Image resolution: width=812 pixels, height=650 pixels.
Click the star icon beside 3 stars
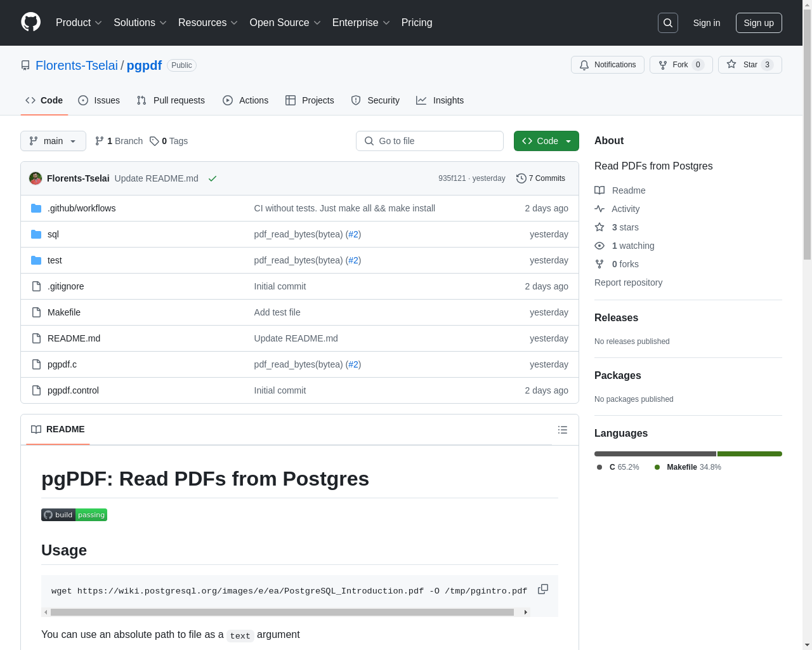(599, 227)
